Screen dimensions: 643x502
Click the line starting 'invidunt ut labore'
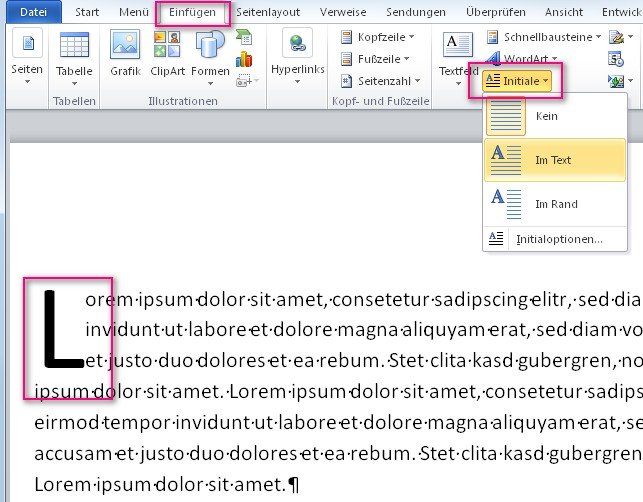tap(363, 330)
